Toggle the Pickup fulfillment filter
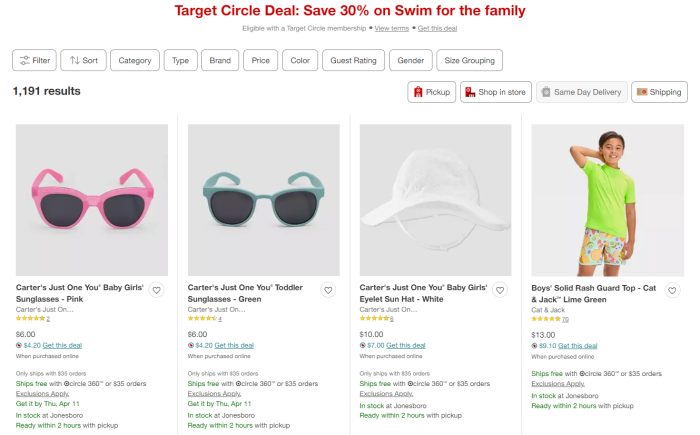The width and height of the screenshot is (700, 435). [431, 92]
